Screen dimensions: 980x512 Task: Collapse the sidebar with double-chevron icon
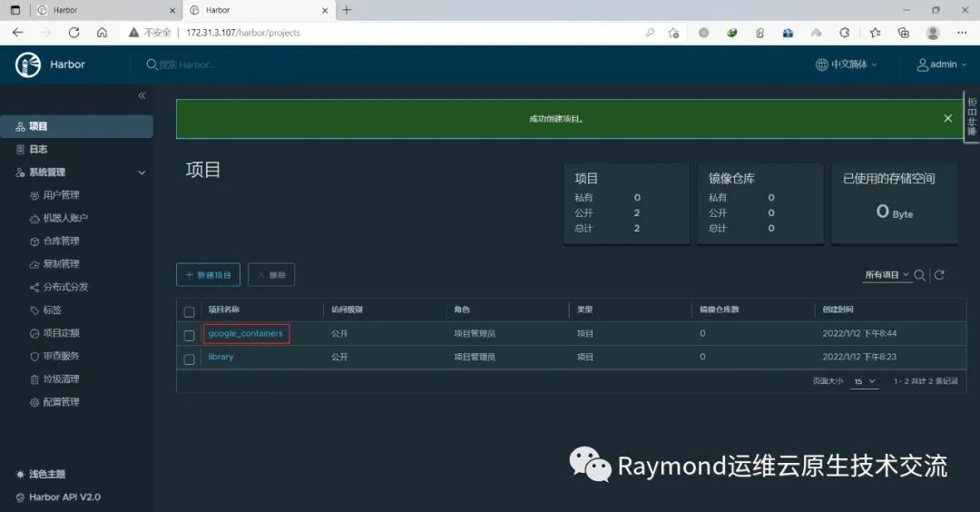pyautogui.click(x=142, y=95)
